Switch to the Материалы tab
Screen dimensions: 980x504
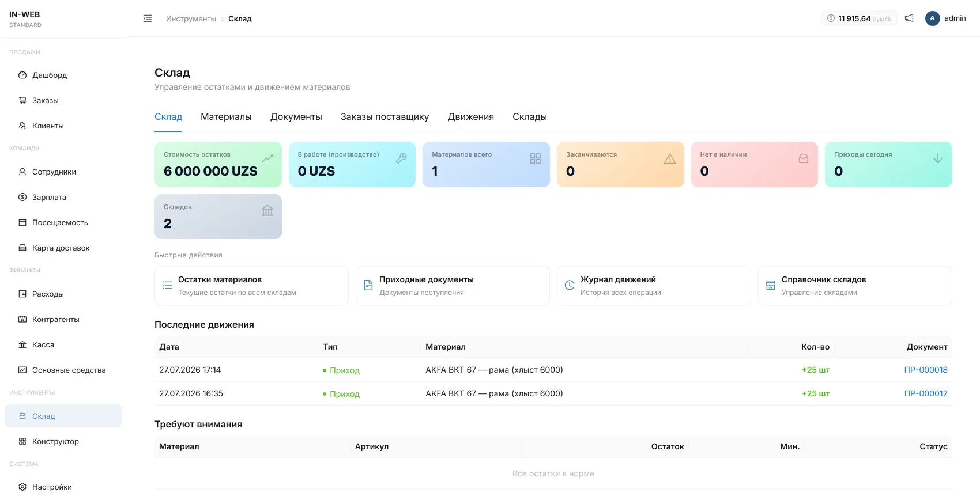tap(226, 116)
